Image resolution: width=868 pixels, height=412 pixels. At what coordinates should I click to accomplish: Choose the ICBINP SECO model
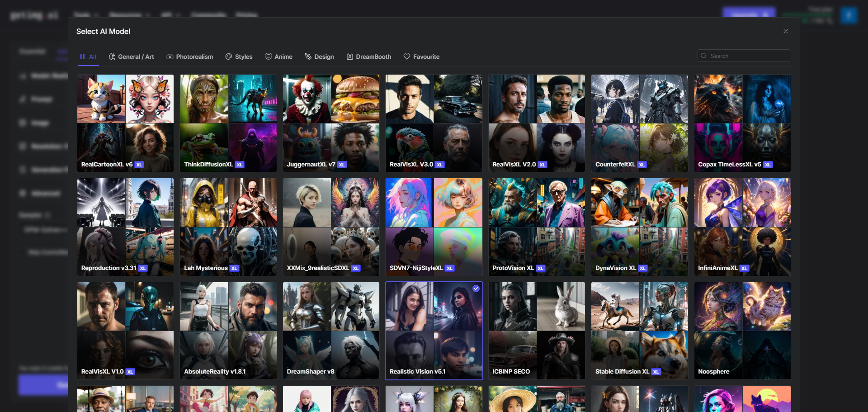(537, 331)
